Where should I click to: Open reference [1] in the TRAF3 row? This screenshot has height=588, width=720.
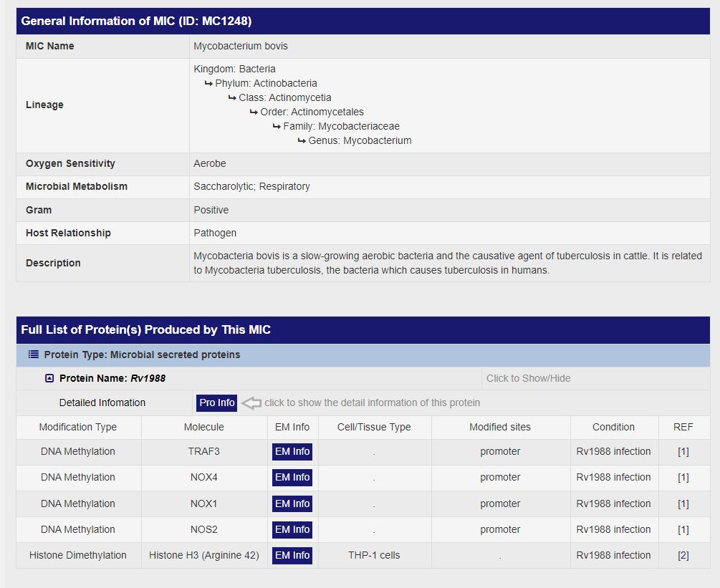tap(683, 452)
